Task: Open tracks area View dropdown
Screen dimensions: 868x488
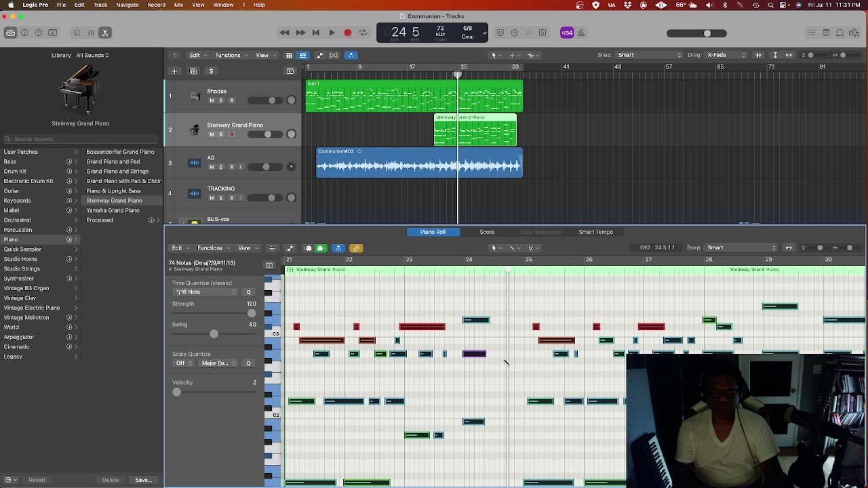Action: click(x=264, y=55)
